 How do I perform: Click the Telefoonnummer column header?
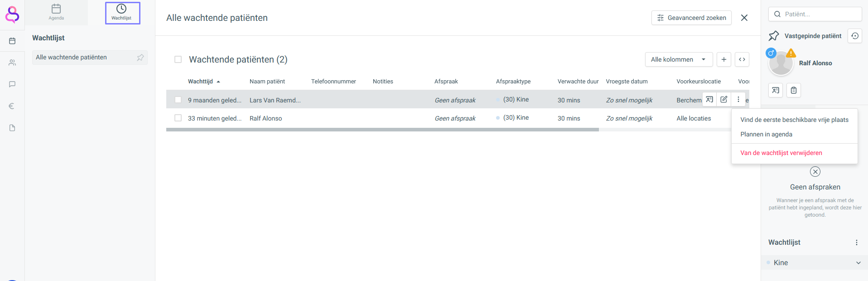click(333, 82)
